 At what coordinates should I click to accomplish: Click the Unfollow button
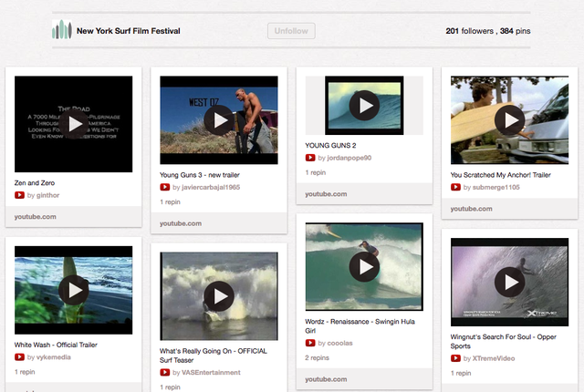tap(291, 31)
